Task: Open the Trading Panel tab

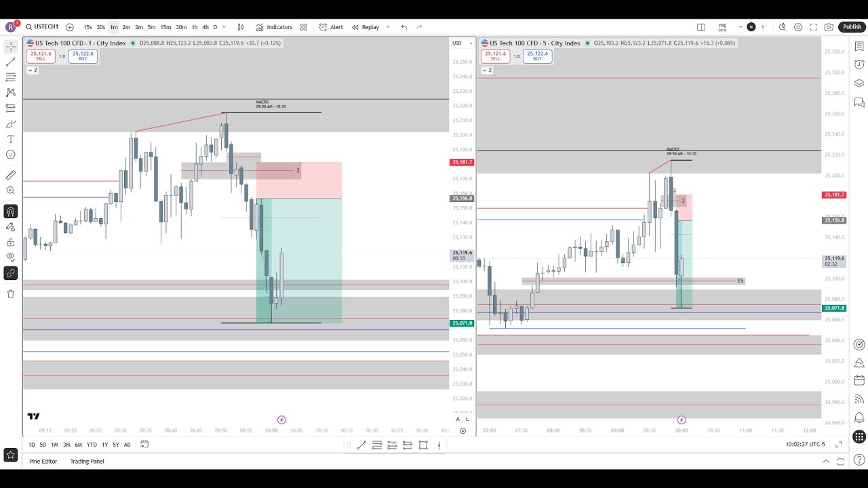Action: (x=87, y=462)
